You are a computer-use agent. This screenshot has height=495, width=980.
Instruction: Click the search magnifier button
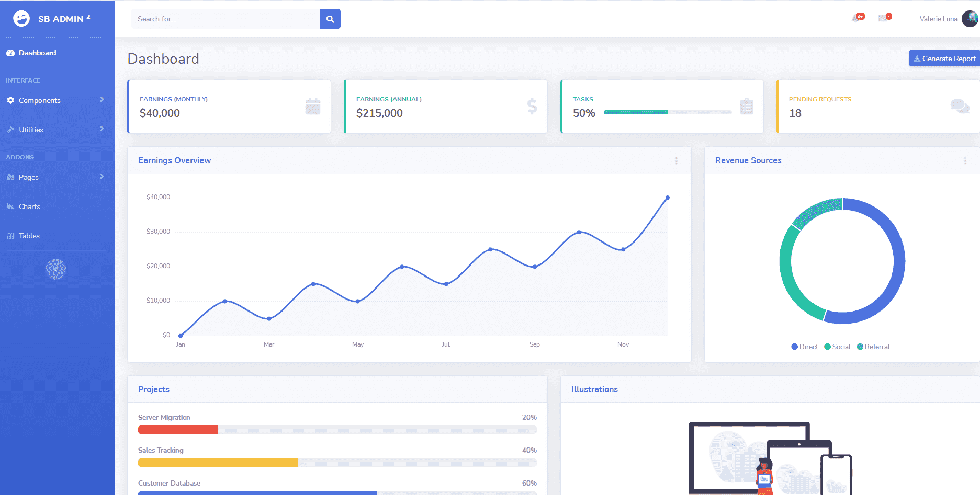click(x=330, y=19)
